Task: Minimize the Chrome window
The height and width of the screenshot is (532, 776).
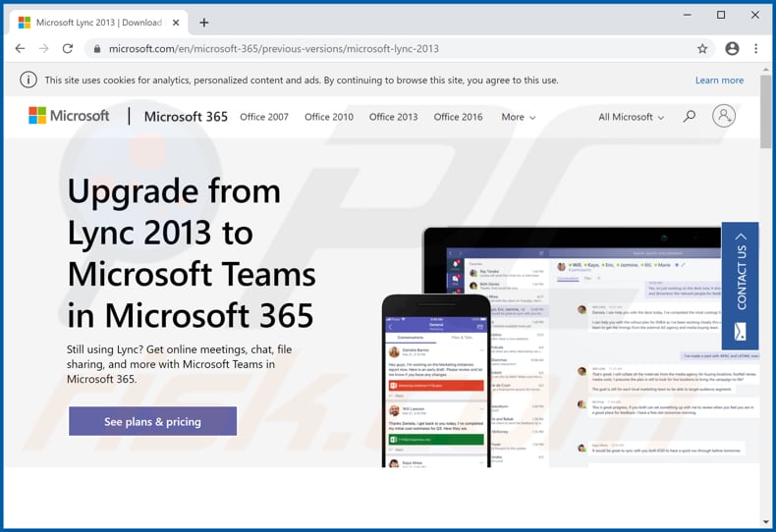Action: [687, 15]
